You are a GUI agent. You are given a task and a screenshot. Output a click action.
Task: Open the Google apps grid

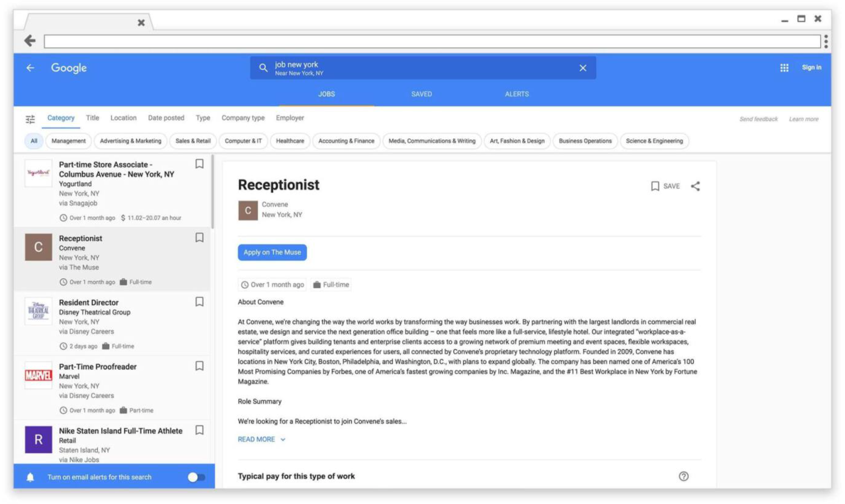click(784, 68)
